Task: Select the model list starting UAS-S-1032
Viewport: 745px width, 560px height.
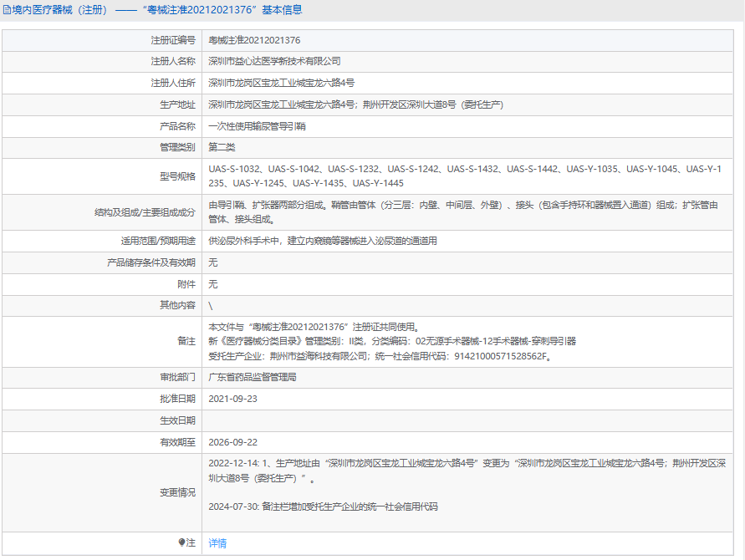Action: point(465,176)
